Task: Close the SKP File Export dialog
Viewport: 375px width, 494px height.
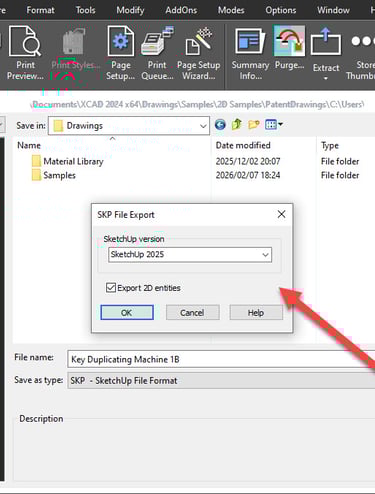Action: click(281, 214)
